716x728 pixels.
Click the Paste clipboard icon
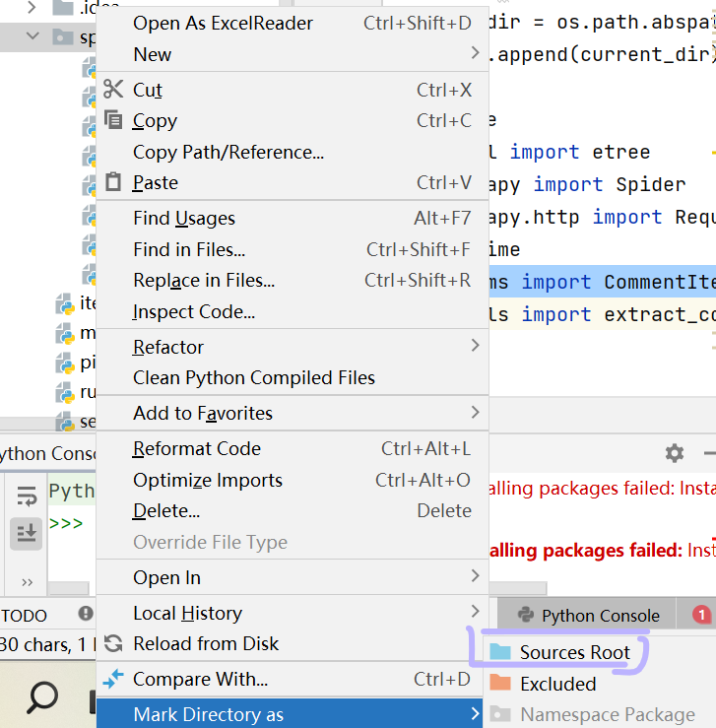pos(113,182)
